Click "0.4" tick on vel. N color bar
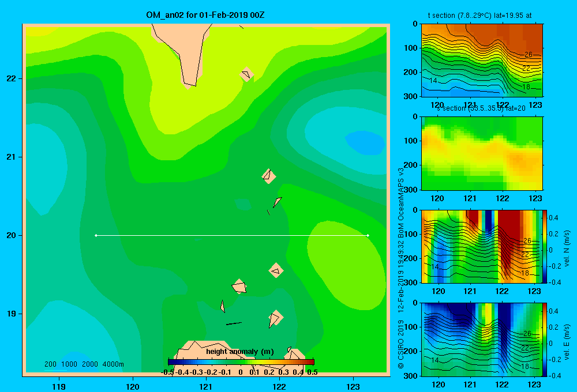This screenshot has width=577, height=392. pos(553,218)
